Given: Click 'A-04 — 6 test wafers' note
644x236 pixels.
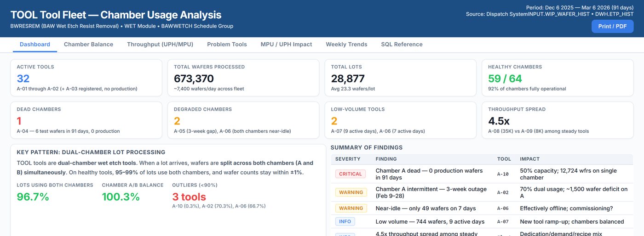Looking at the screenshot, I should tap(68, 131).
